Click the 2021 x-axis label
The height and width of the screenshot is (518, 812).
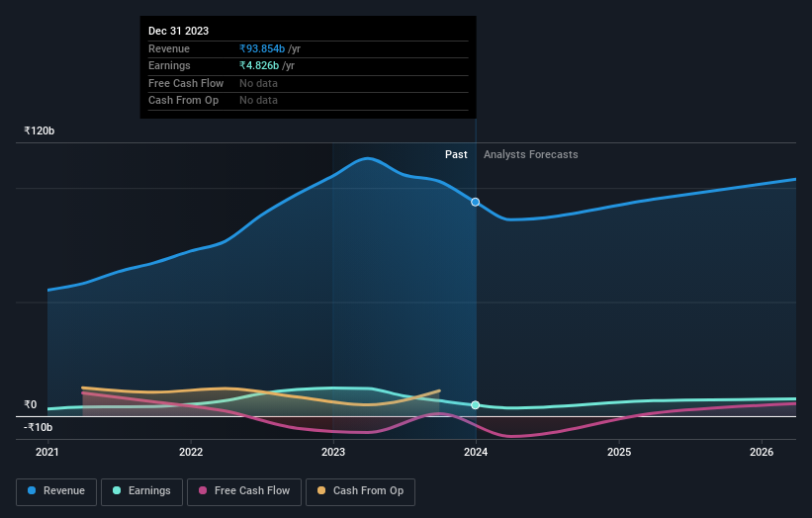tap(47, 453)
